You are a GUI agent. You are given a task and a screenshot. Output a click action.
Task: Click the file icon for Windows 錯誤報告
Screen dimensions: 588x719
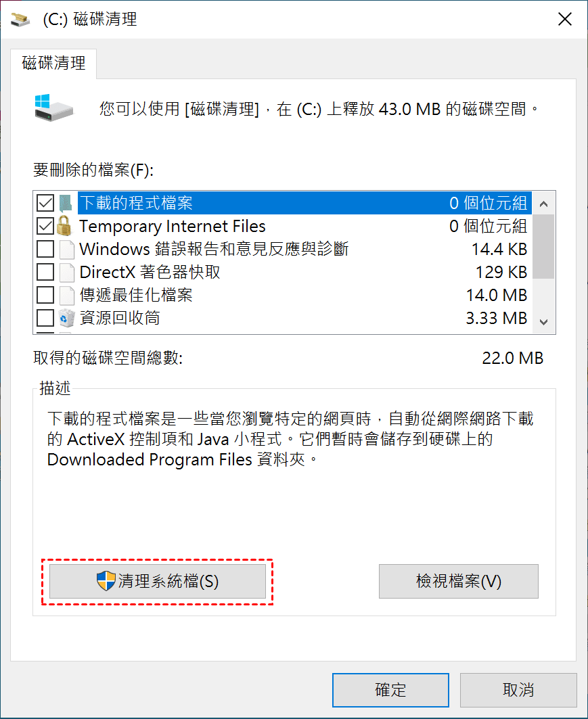pyautogui.click(x=66, y=250)
